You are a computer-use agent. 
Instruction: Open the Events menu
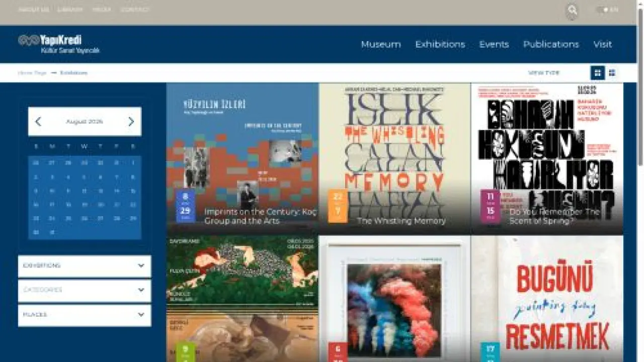tap(494, 44)
